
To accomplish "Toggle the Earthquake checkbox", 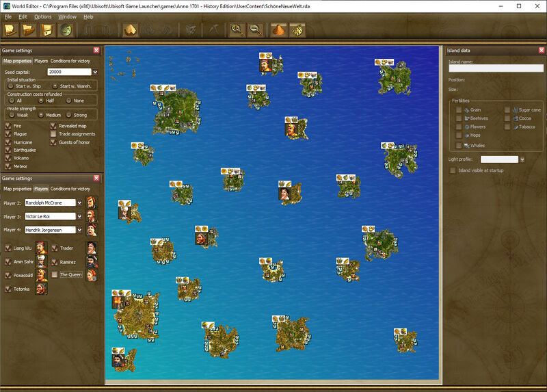I will (x=8, y=150).
